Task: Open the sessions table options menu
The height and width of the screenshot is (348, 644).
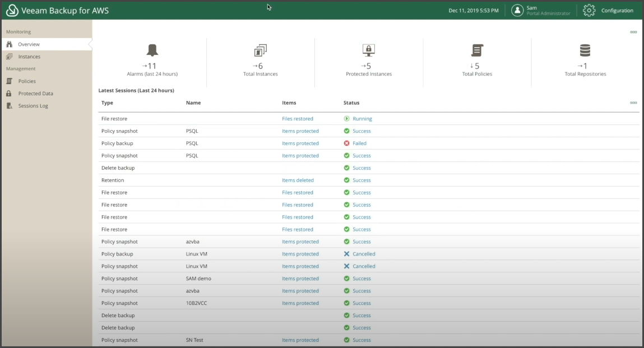Action: coord(633,103)
